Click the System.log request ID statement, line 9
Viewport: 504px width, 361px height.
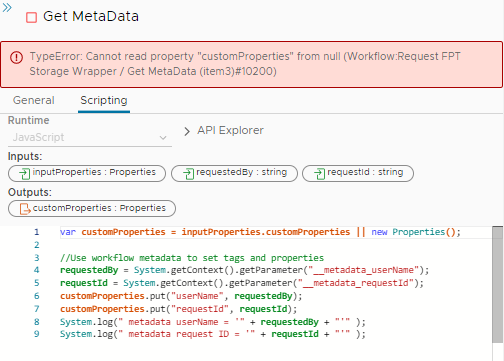(x=213, y=334)
